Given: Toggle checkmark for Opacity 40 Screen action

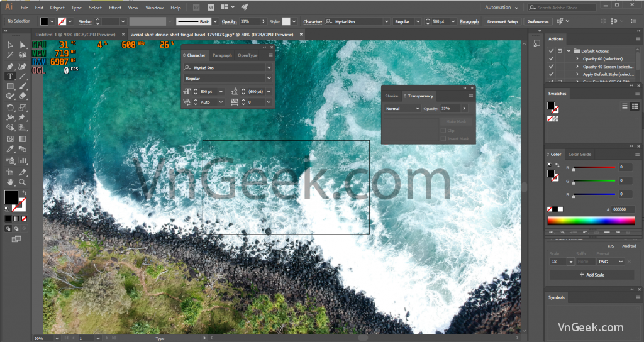Looking at the screenshot, I should pos(551,67).
